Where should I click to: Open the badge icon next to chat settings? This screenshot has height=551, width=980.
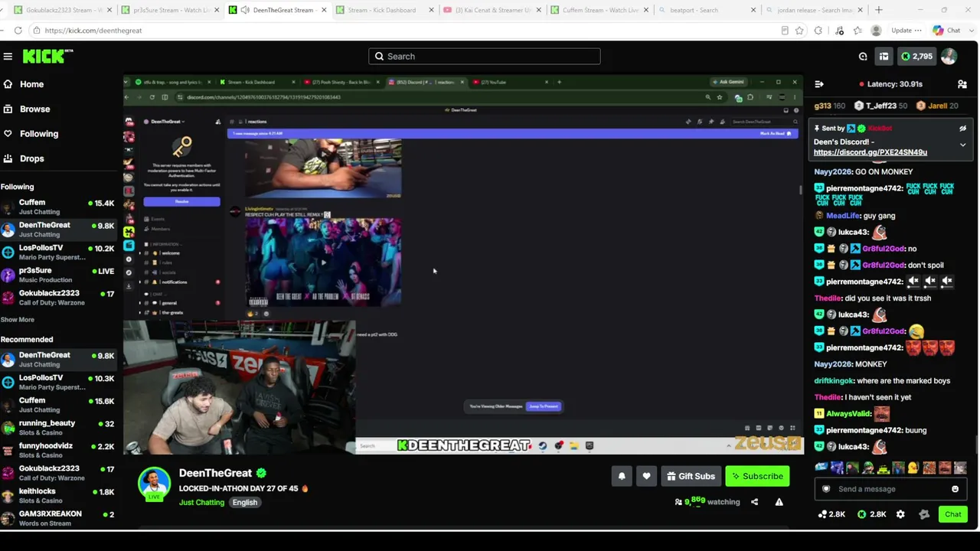pos(924,514)
